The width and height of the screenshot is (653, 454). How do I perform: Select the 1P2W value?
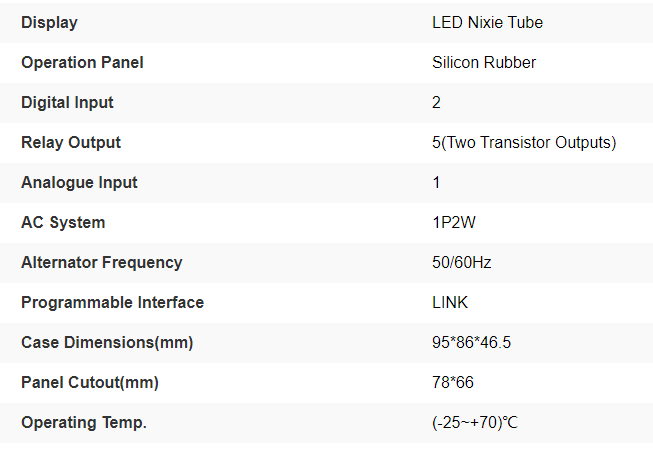(x=455, y=222)
